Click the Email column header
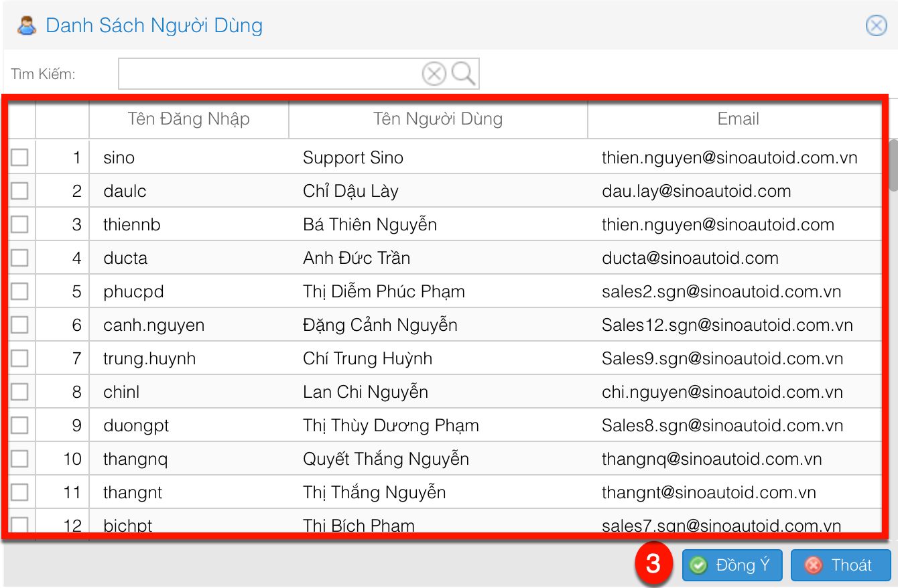Image resolution: width=898 pixels, height=588 pixels. pos(738,119)
